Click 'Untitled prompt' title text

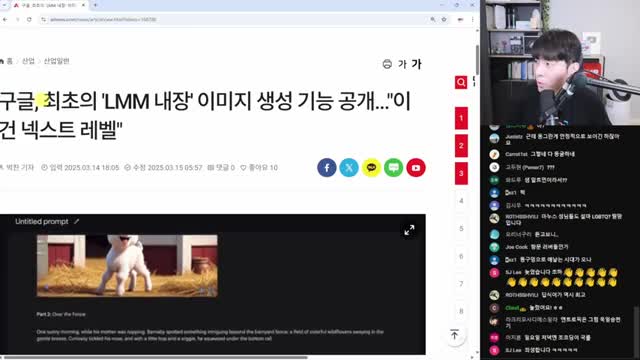coord(42,222)
